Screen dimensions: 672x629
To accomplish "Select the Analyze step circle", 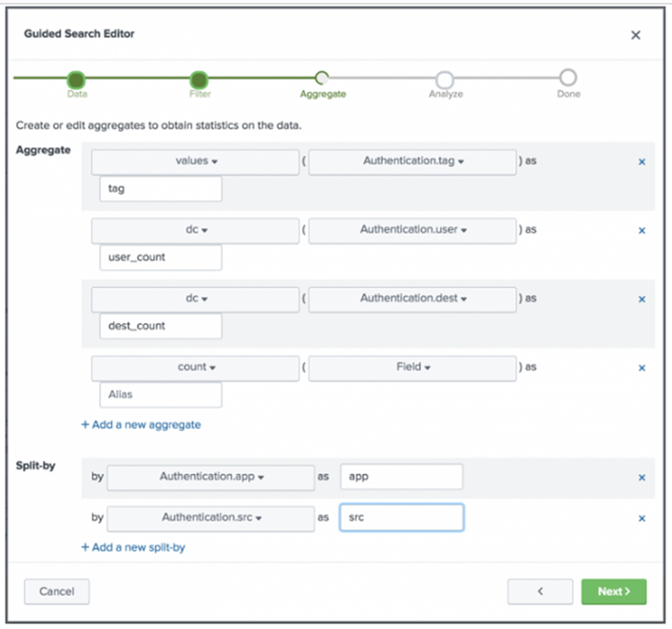I will pos(445,80).
